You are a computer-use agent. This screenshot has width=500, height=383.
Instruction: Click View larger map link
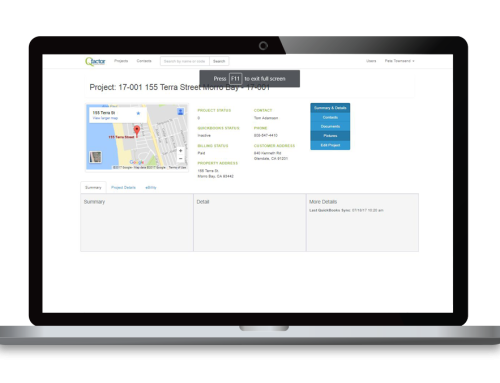click(x=105, y=118)
